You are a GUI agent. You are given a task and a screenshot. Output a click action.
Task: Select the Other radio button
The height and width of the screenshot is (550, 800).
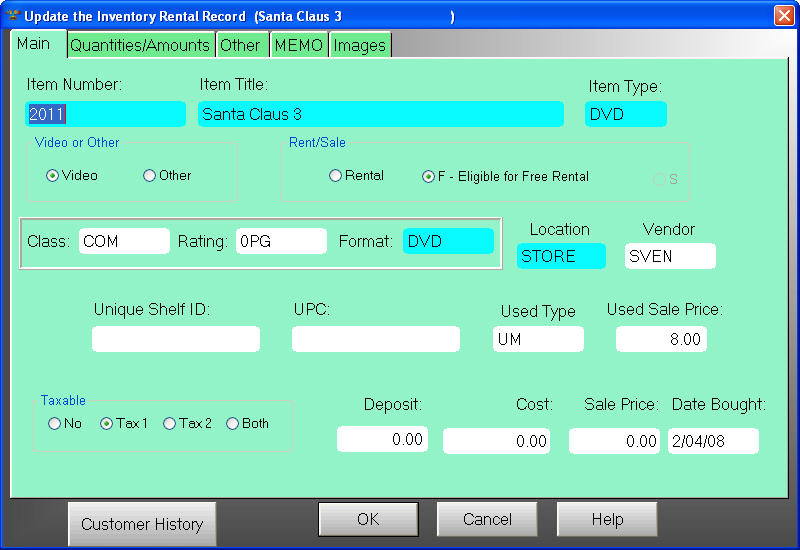click(x=150, y=176)
